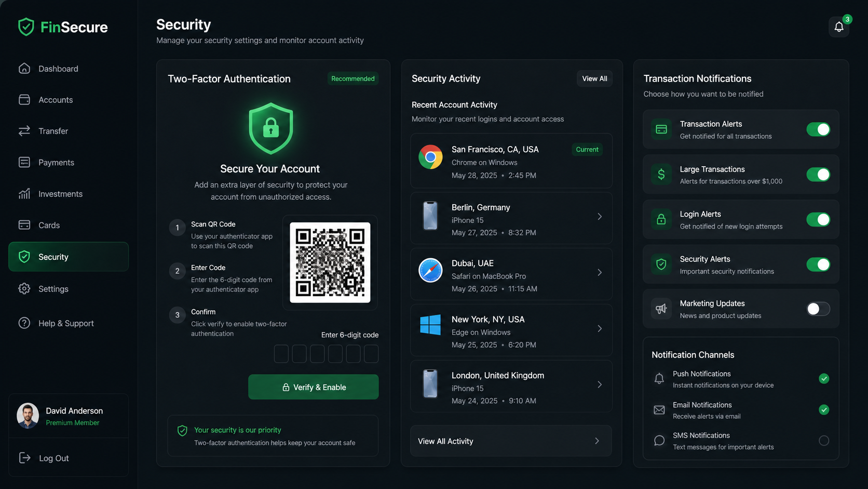Open the Payments section
The height and width of the screenshot is (489, 868).
coord(69,163)
